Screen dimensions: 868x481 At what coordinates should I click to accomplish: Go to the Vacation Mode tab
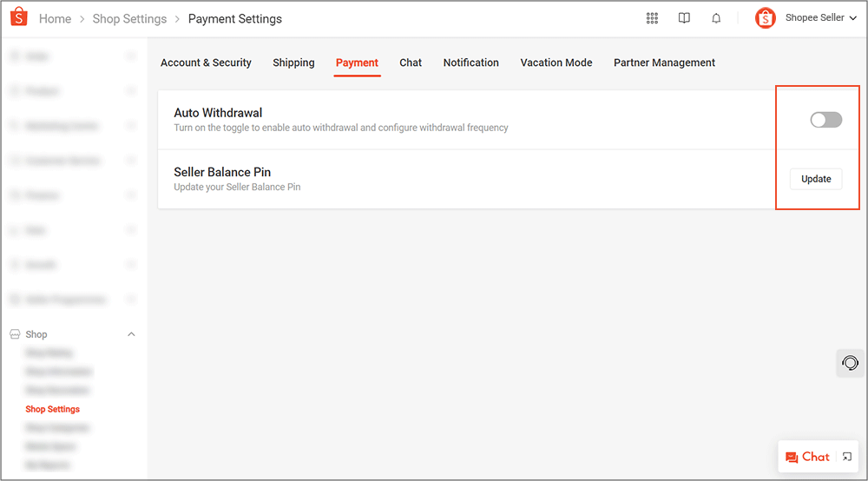(556, 63)
